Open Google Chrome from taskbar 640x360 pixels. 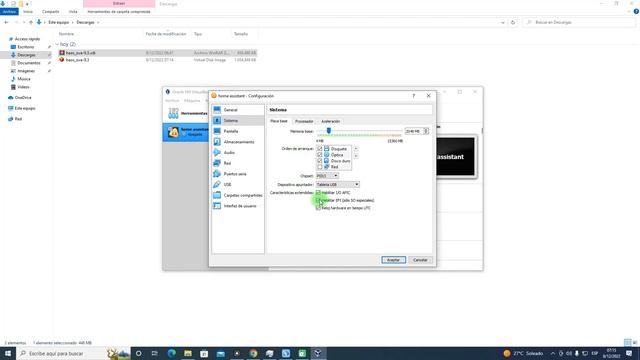pyautogui.click(x=253, y=353)
